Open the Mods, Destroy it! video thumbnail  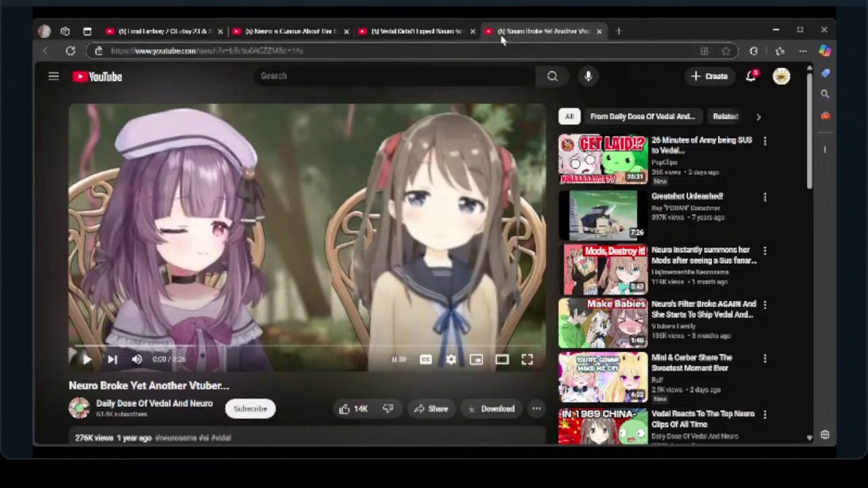[x=603, y=268]
